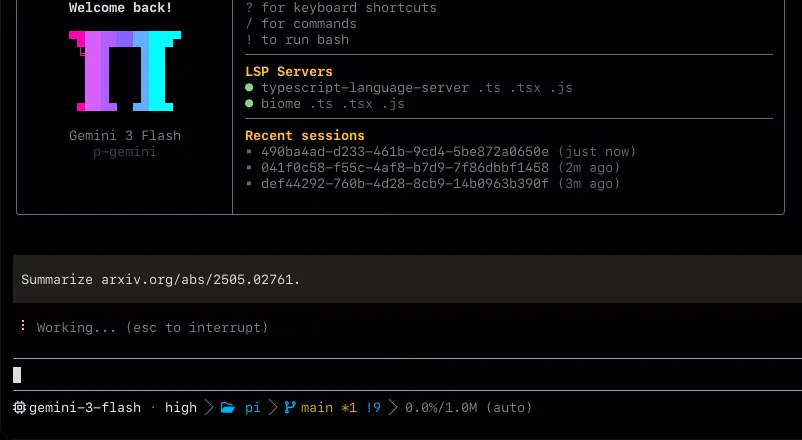This screenshot has width=802, height=440.
Task: Open session 041f0c58 from 2m ago
Action: point(440,167)
